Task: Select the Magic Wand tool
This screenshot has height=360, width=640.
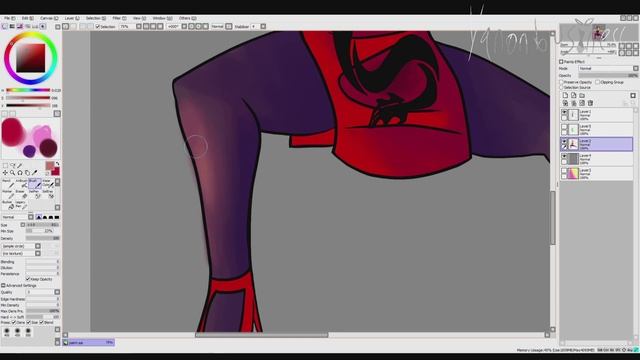Action: [x=20, y=166]
